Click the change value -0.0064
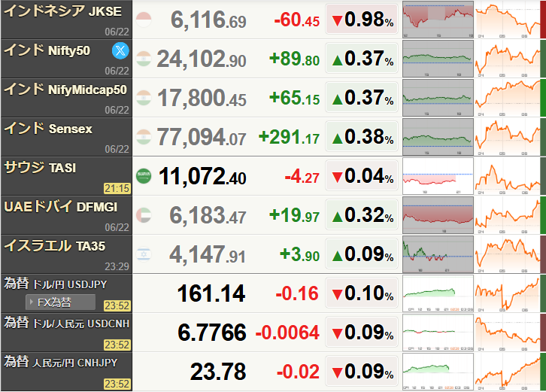546x392 pixels. click(x=287, y=333)
